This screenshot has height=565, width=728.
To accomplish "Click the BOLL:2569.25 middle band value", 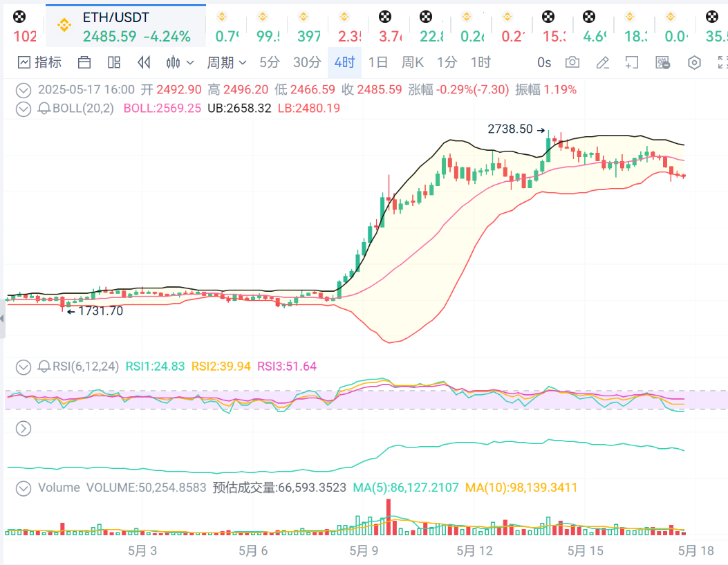I will (162, 109).
